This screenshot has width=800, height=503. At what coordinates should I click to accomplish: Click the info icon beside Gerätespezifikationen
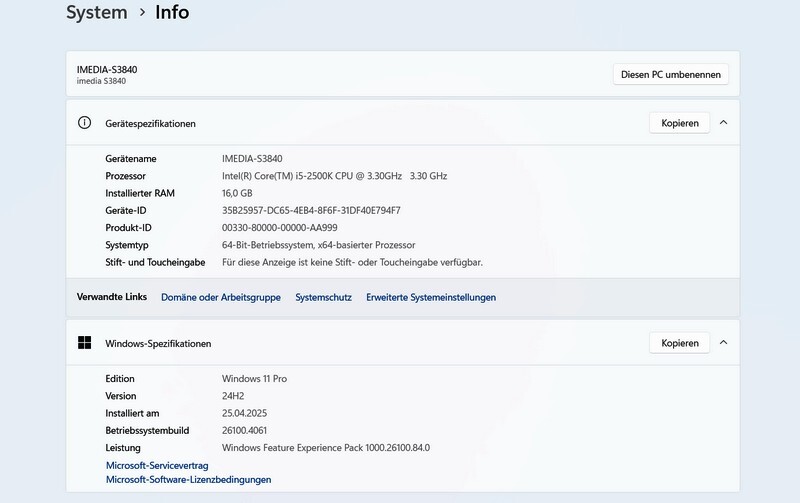[84, 123]
